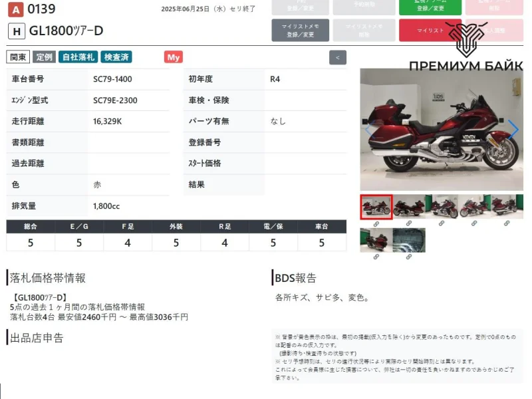Click the link icon under the fourth thumbnail
The image size is (532, 399).
pyautogui.click(x=474, y=224)
